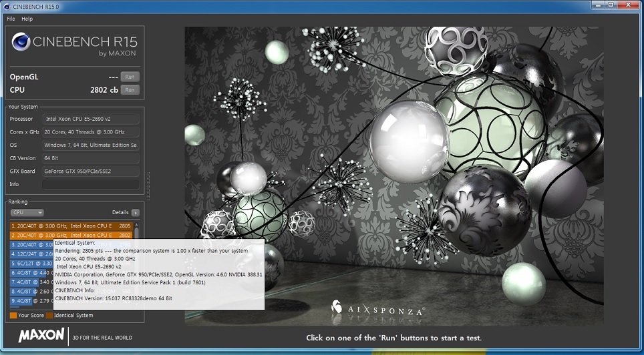
Task: Maximize the Cinebench window
Action: coord(611,5)
